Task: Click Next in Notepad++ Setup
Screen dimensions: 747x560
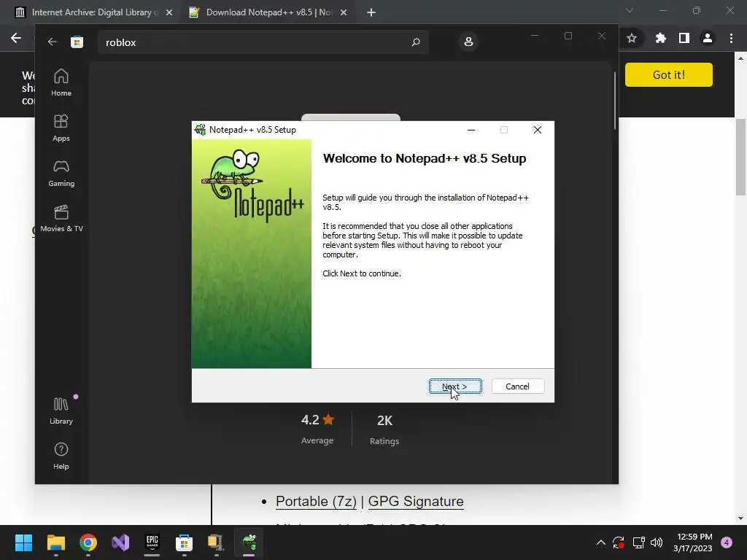Action: click(455, 386)
